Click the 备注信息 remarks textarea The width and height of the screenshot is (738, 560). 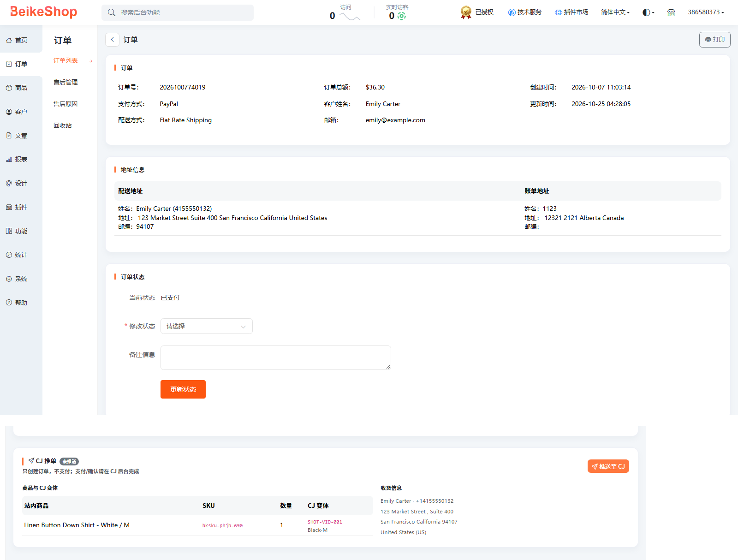point(275,357)
